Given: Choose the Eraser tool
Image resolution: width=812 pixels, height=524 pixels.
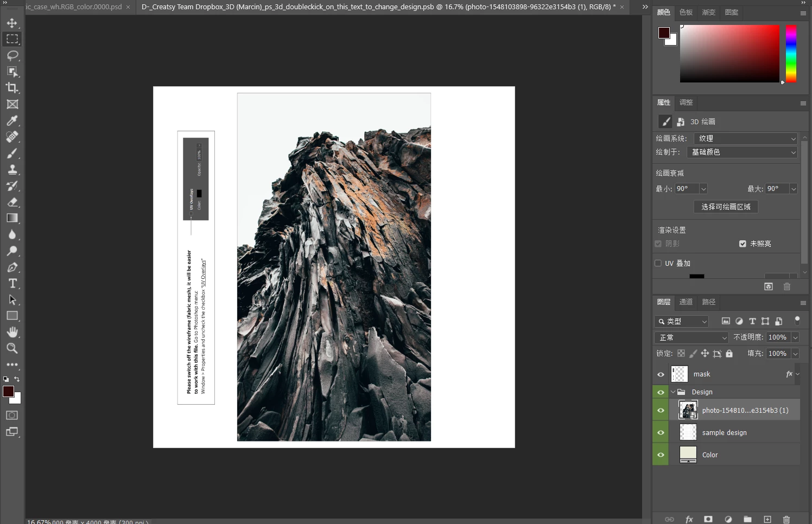Looking at the screenshot, I should (12, 202).
